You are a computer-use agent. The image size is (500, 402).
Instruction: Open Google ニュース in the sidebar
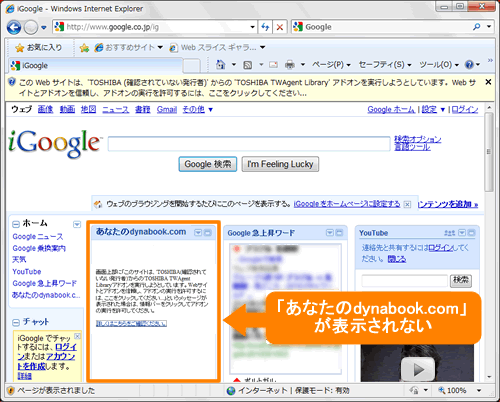[38, 237]
